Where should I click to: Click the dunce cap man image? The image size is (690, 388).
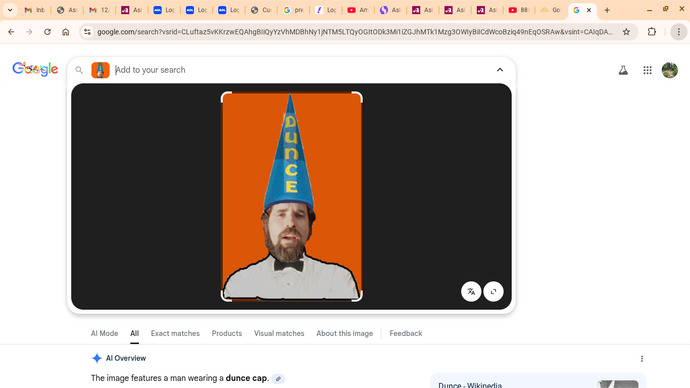(x=291, y=197)
